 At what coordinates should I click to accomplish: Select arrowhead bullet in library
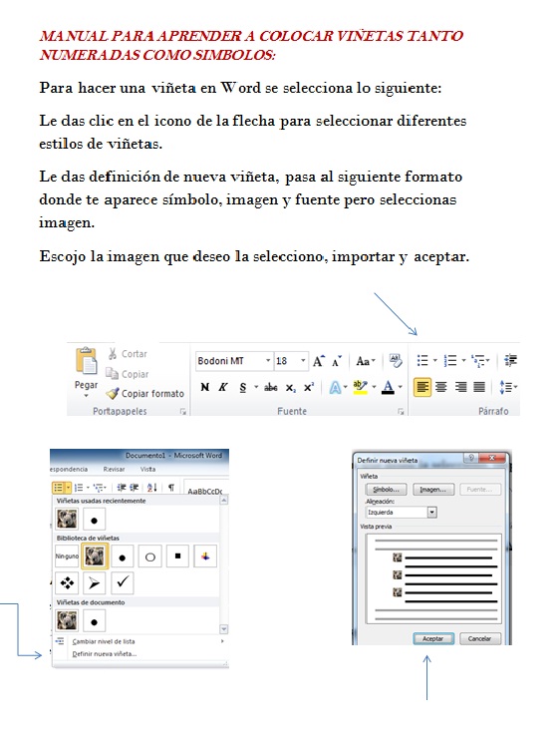pyautogui.click(x=94, y=583)
